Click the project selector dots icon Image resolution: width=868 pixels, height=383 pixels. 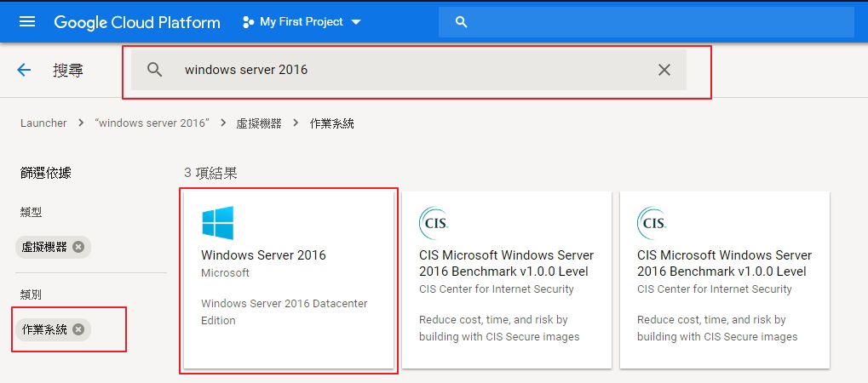248,22
